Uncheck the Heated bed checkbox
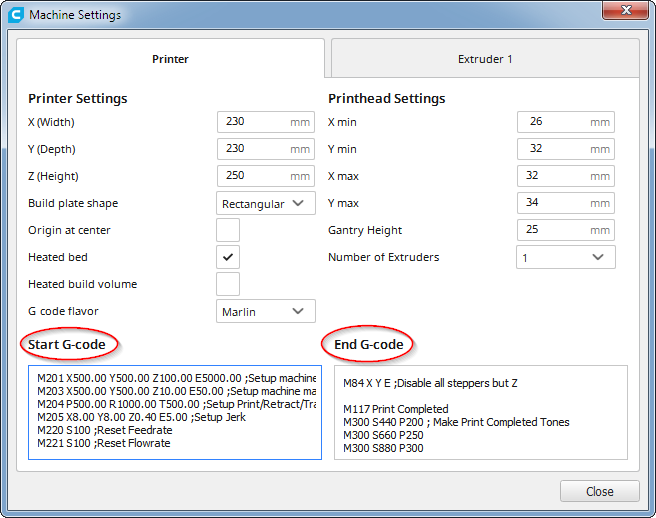The height and width of the screenshot is (518, 656). [x=228, y=257]
